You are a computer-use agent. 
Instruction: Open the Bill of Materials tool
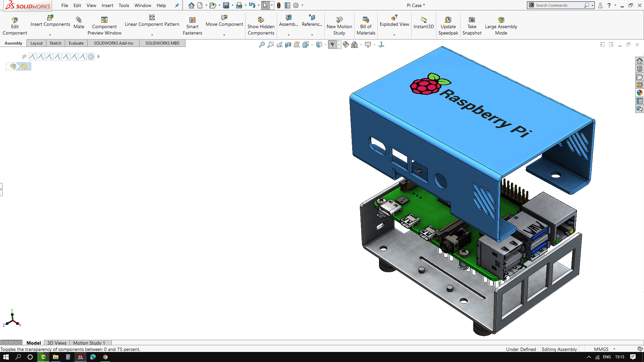[366, 26]
